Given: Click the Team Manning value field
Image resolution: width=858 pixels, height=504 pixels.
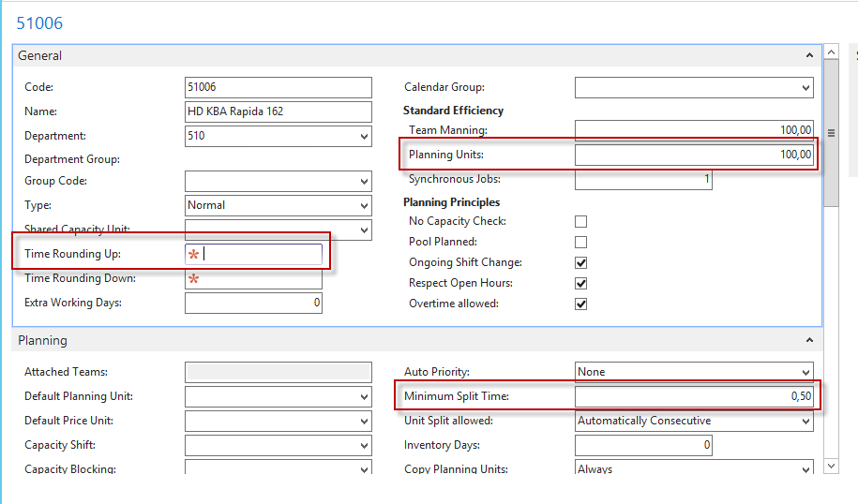Looking at the screenshot, I should coord(694,130).
